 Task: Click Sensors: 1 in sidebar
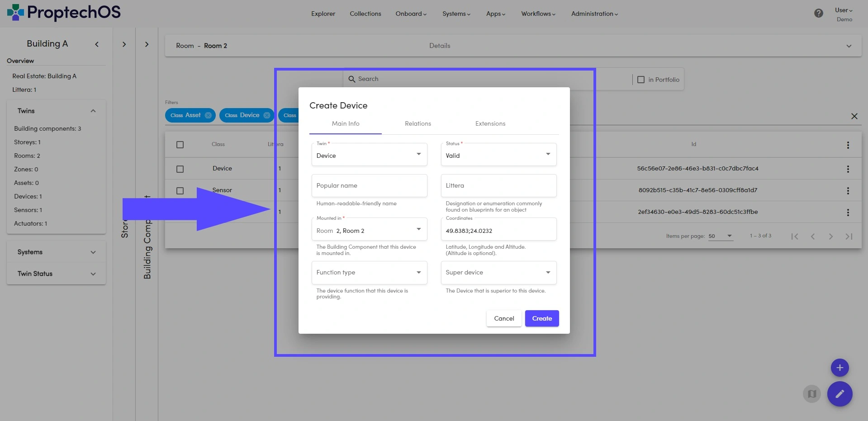pos(28,210)
